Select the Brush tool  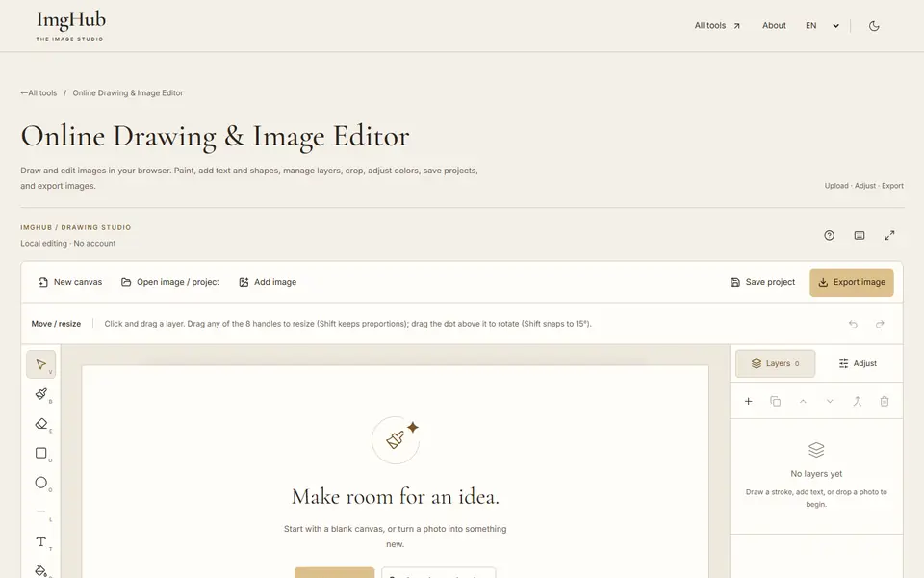(x=40, y=393)
